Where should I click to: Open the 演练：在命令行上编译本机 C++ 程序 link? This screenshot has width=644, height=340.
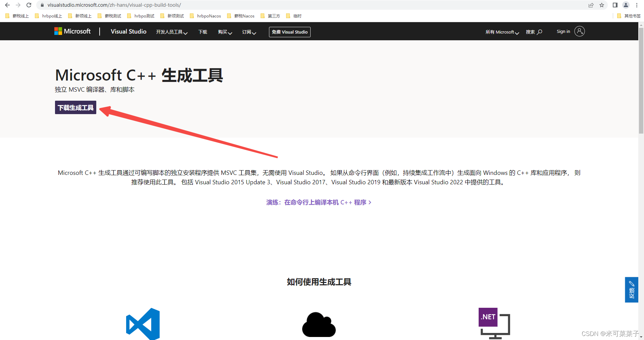pos(318,202)
